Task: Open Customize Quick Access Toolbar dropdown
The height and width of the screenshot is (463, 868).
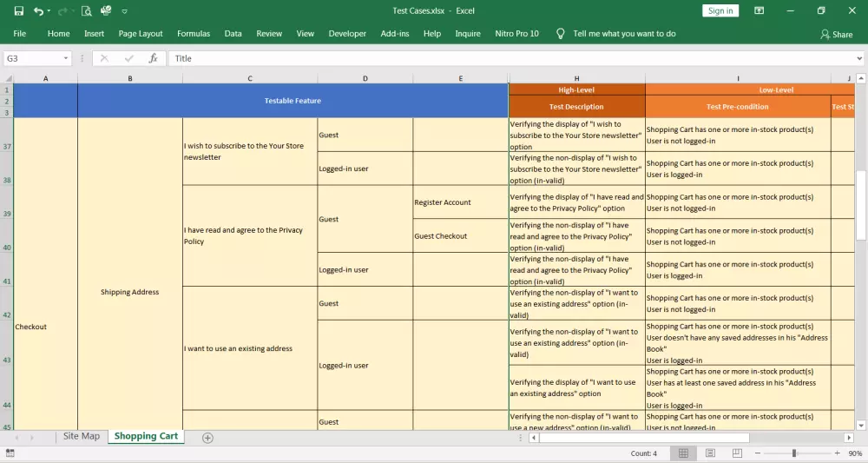Action: (125, 11)
